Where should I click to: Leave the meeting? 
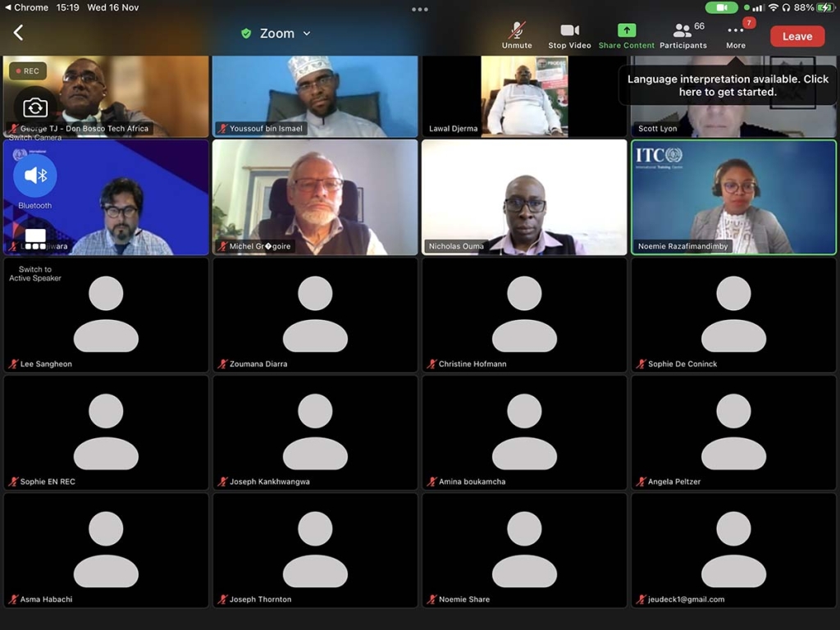[x=797, y=36]
